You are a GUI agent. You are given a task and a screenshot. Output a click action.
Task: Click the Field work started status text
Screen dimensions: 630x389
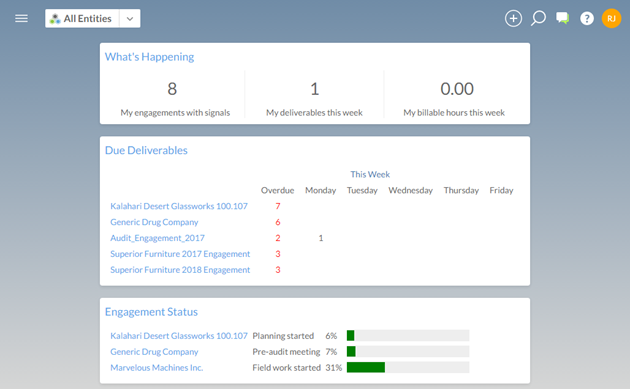[286, 368]
